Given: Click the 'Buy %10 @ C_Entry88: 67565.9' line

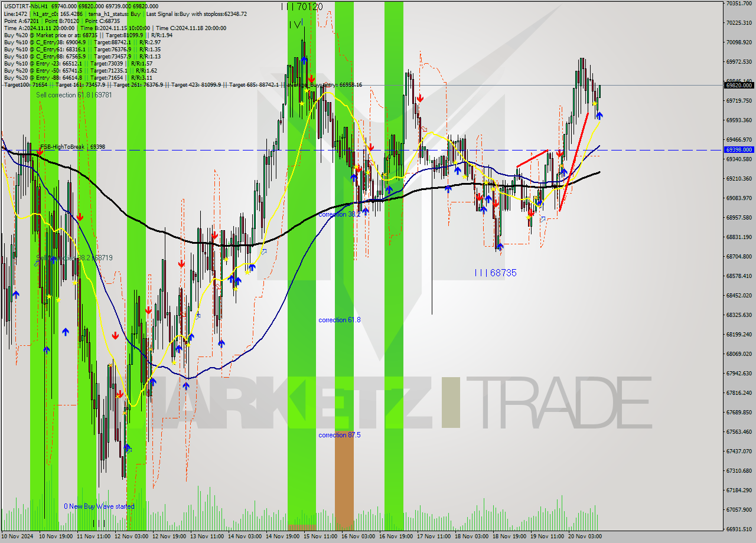Looking at the screenshot, I should [82, 56].
